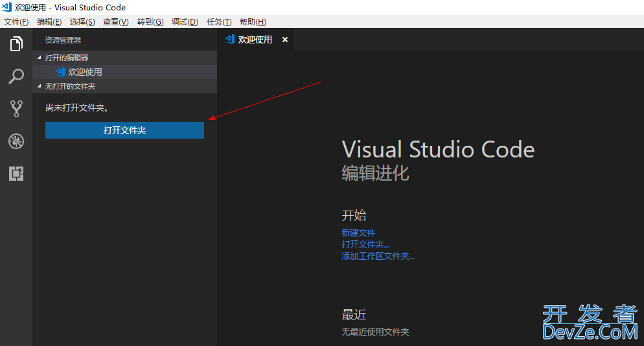
Task: Open the 文件(F) menu
Action: tap(16, 22)
